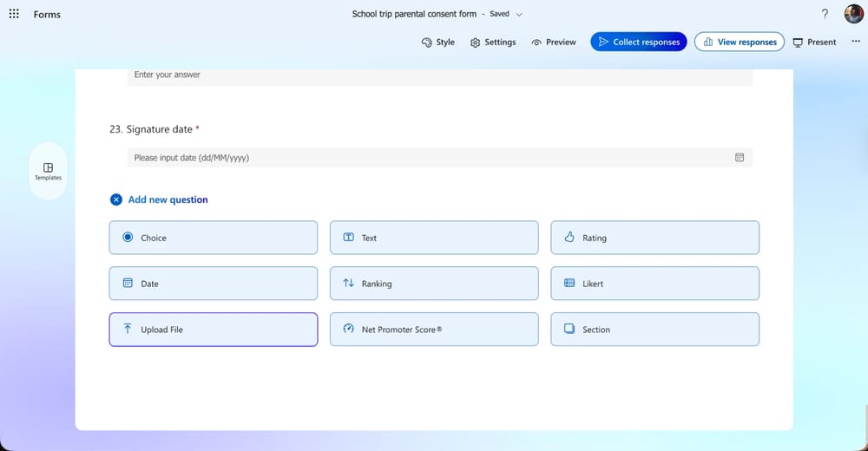Open form Settings

tap(493, 42)
